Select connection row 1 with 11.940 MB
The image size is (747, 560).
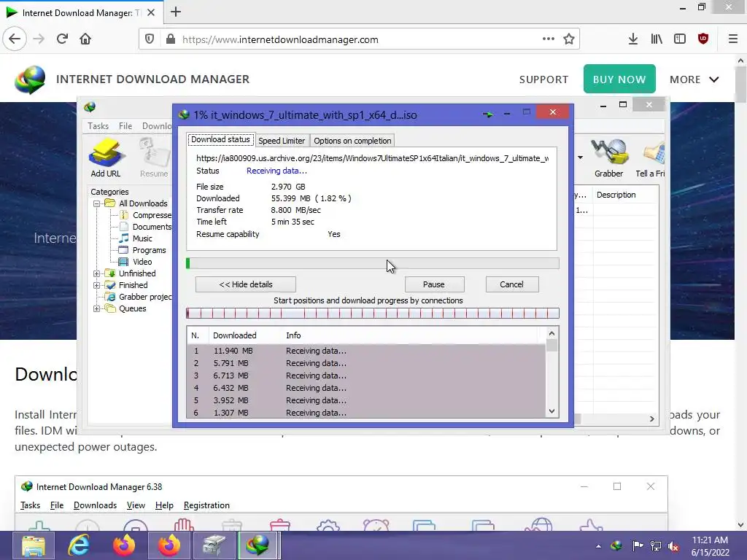(x=366, y=351)
